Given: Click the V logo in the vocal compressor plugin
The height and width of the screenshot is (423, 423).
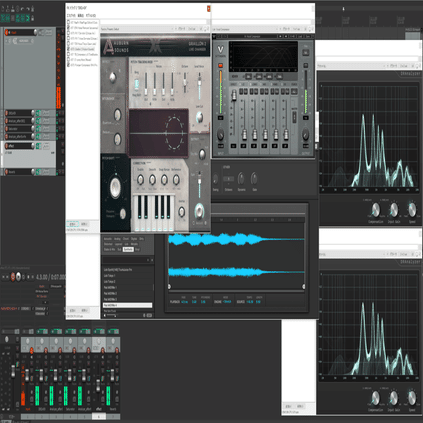Looking at the screenshot, I should point(220,49).
